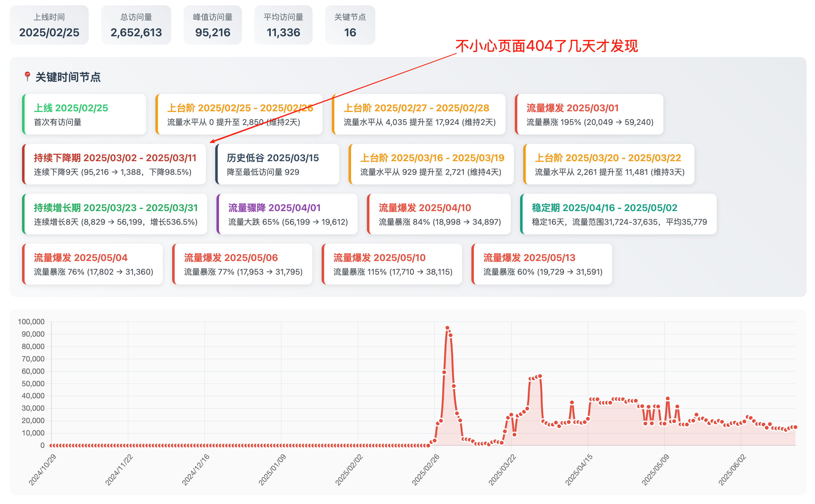Click the 2025/04/15 x-axis date label
The width and height of the screenshot is (815, 504).
coord(579,470)
